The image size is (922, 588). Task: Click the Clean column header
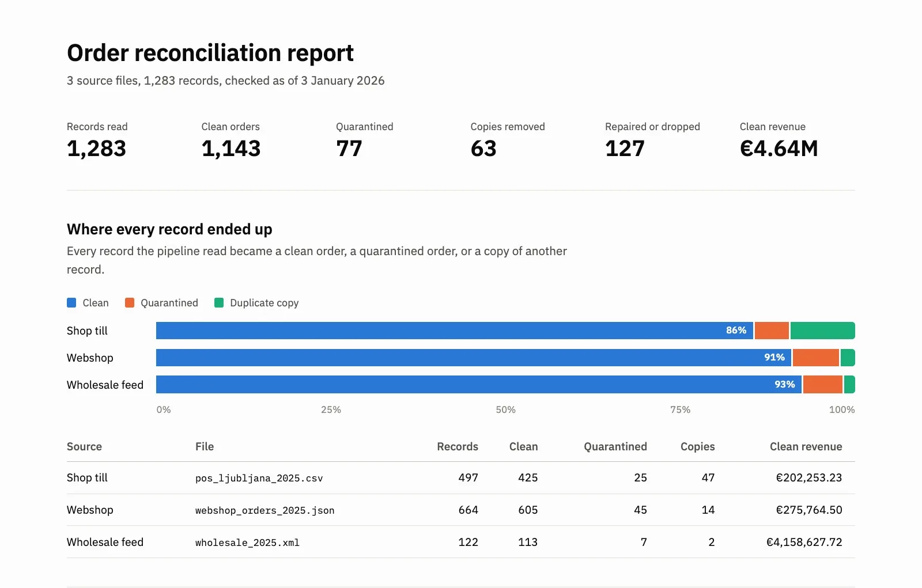523,446
